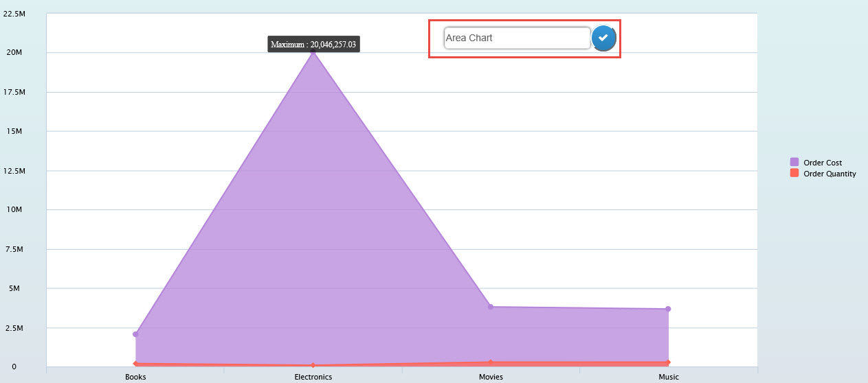Viewport: 868px width, 383px height.
Task: Click the Order Quantity diamond marker at Movies
Action: (x=491, y=362)
